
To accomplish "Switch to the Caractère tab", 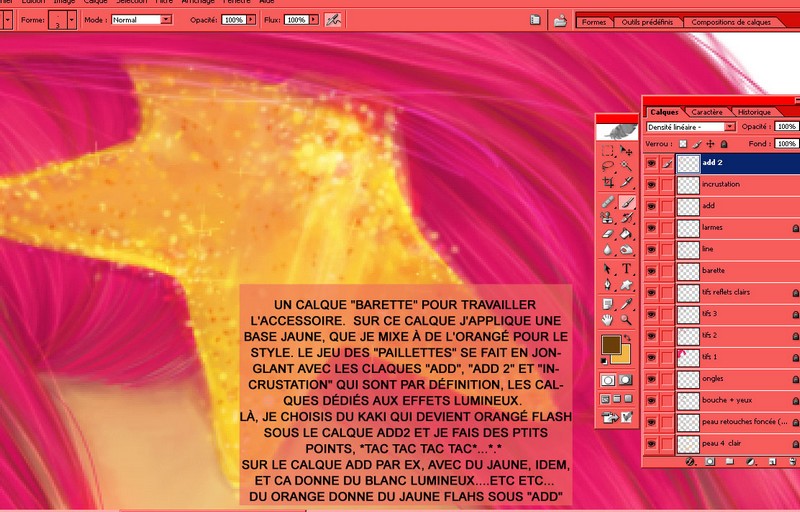I will pyautogui.click(x=707, y=112).
